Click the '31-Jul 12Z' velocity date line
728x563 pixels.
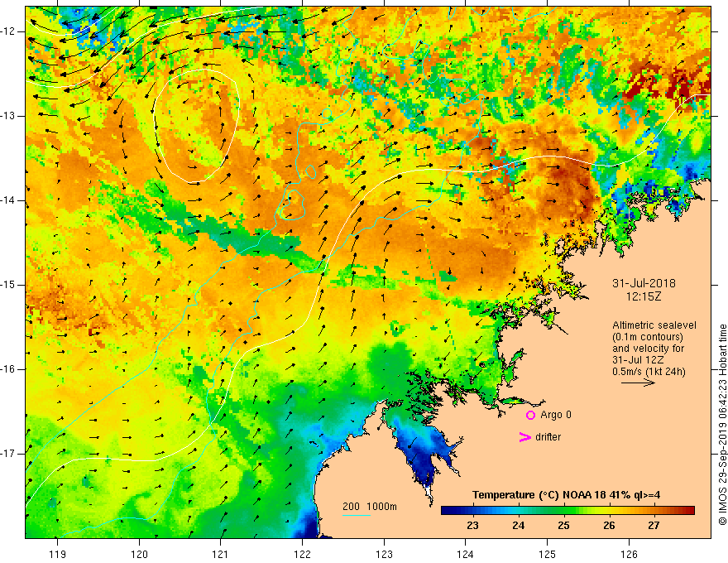(x=639, y=360)
